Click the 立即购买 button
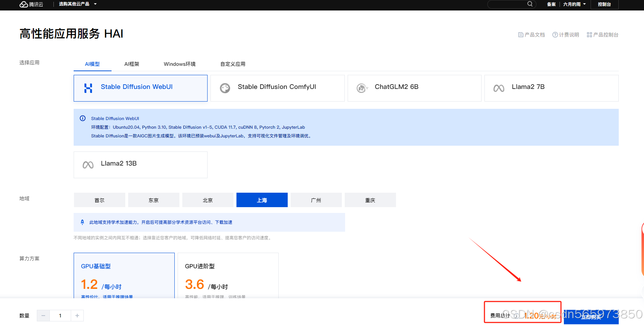The image size is (644, 325). pos(591,317)
